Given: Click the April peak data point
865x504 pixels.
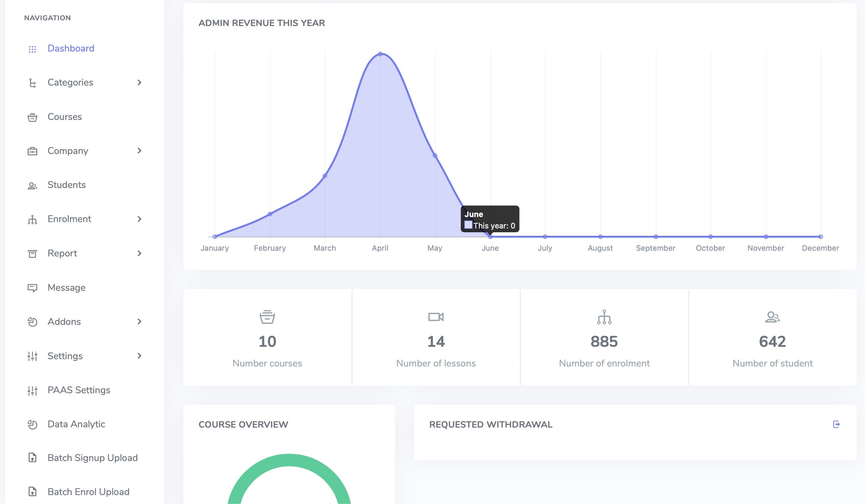Looking at the screenshot, I should pos(380,54).
